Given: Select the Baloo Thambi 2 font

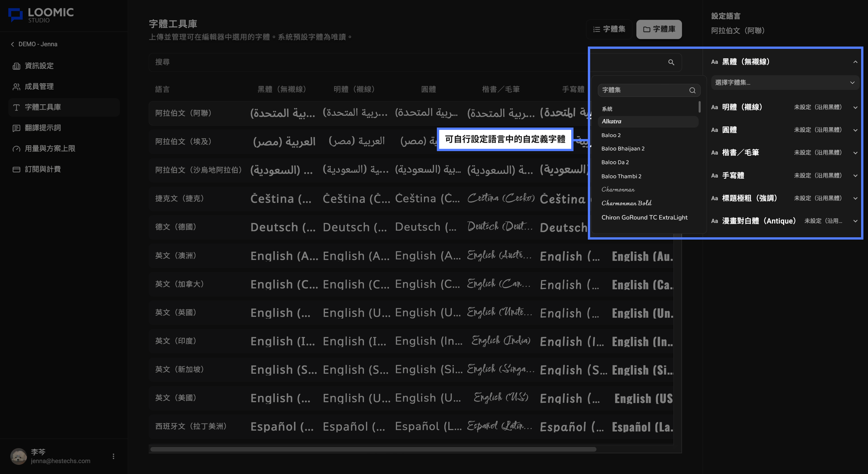Looking at the screenshot, I should 648,176.
